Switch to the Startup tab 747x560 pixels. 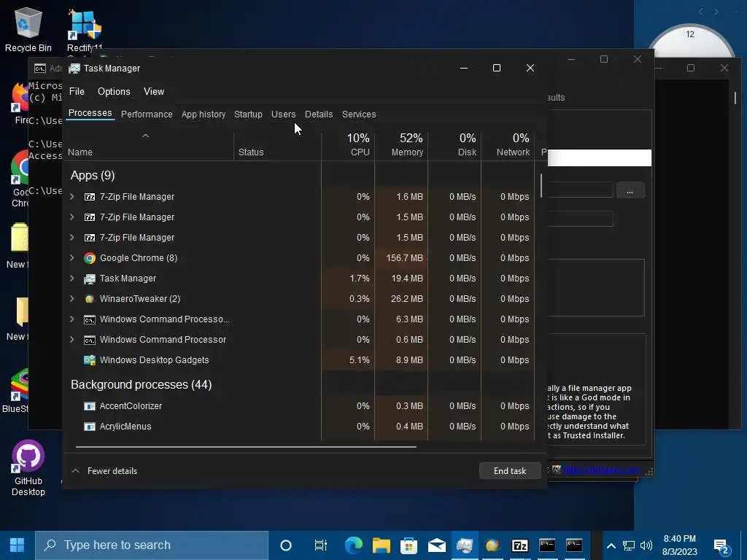(x=248, y=114)
